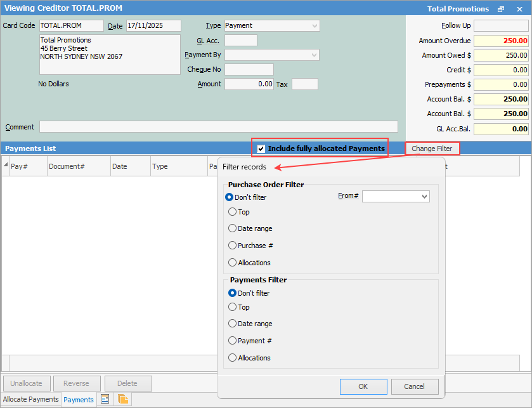
Task: Restore the Viewing Creditor window size
Action: tap(501, 9)
